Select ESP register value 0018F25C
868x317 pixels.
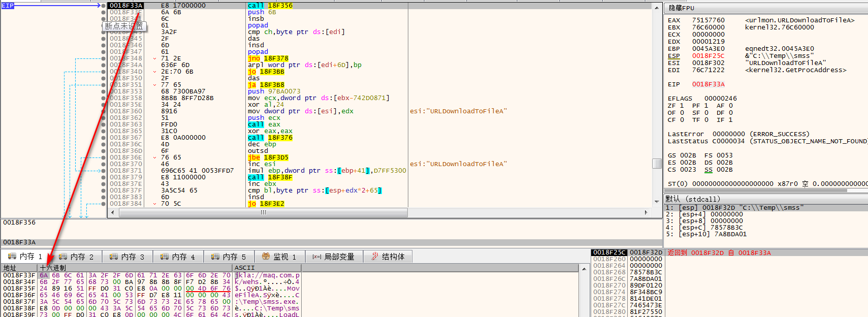[x=709, y=56]
